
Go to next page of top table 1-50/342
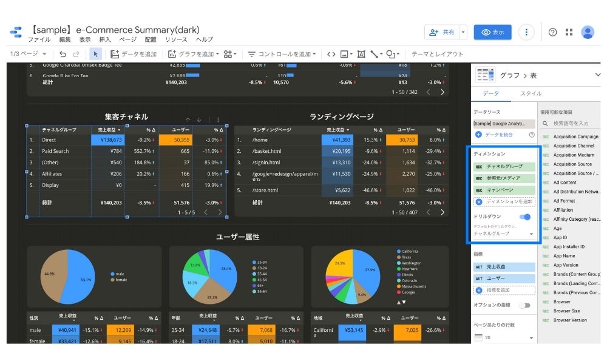tap(443, 92)
